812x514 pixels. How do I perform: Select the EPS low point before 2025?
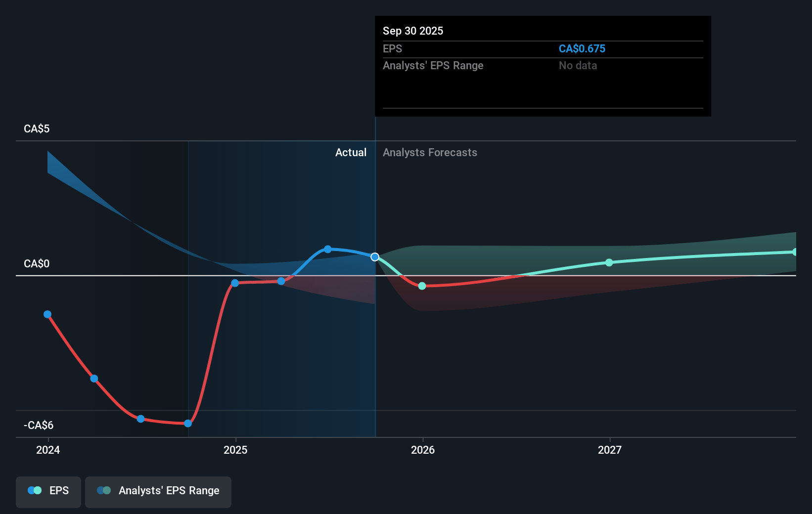coord(188,423)
